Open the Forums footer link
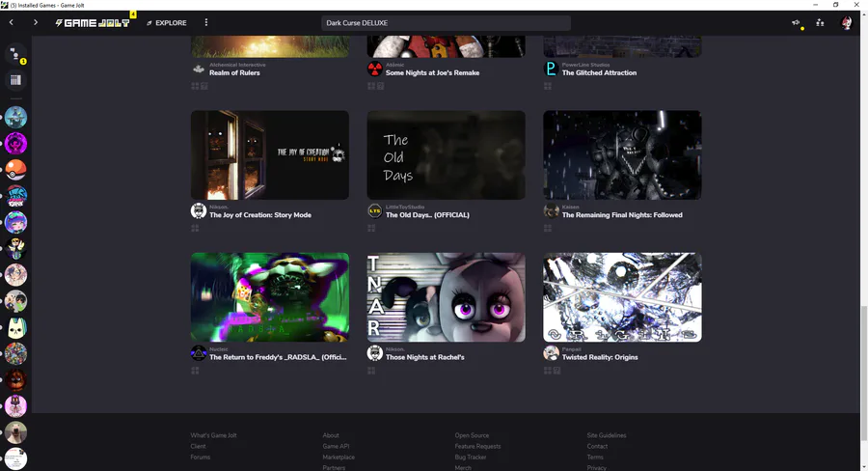This screenshot has height=471, width=868. coord(201,457)
